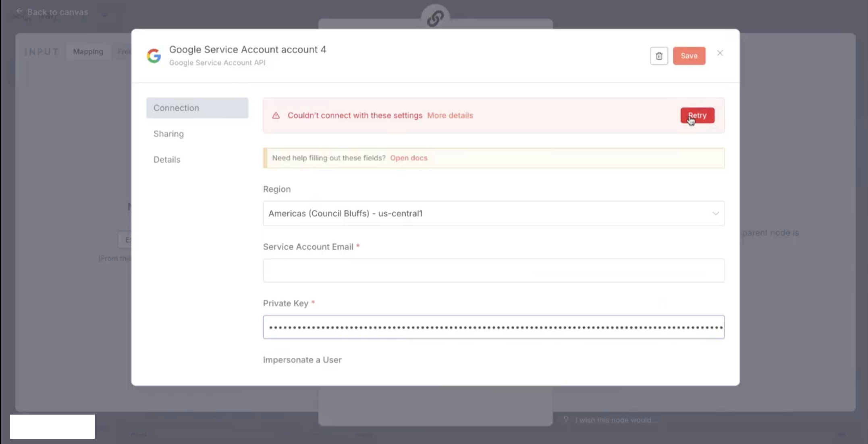
Task: Open the Sharing tab
Action: point(168,134)
